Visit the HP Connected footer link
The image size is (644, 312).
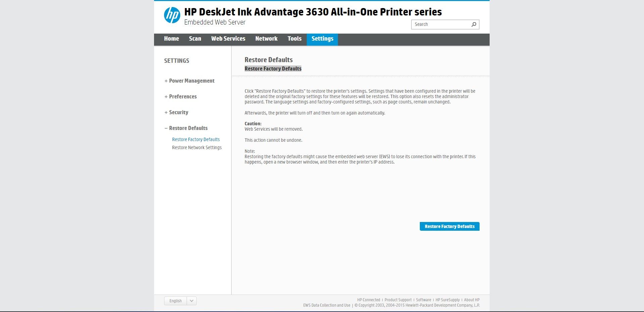pyautogui.click(x=368, y=300)
